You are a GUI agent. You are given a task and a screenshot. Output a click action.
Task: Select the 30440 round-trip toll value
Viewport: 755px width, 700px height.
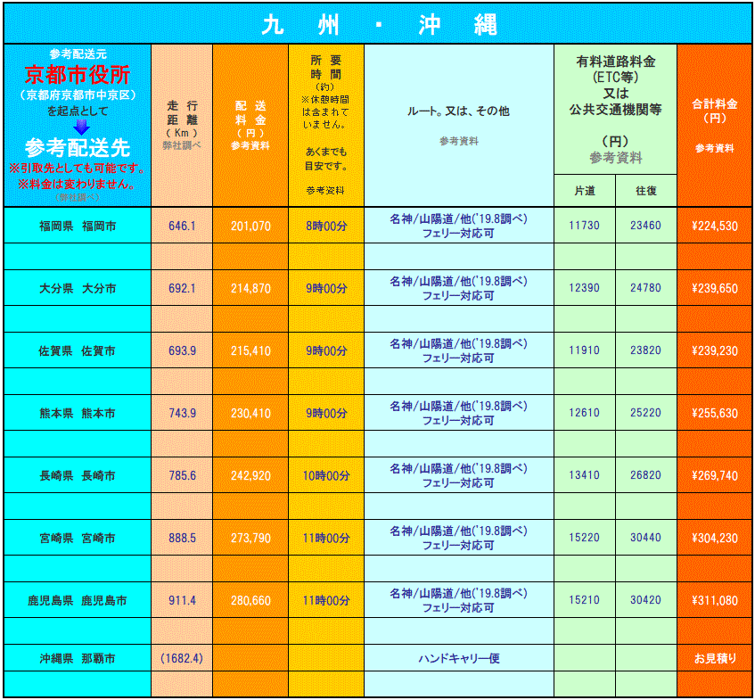click(645, 539)
